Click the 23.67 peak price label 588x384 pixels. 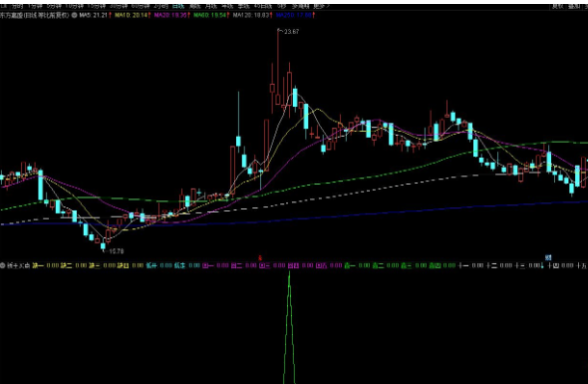point(291,32)
